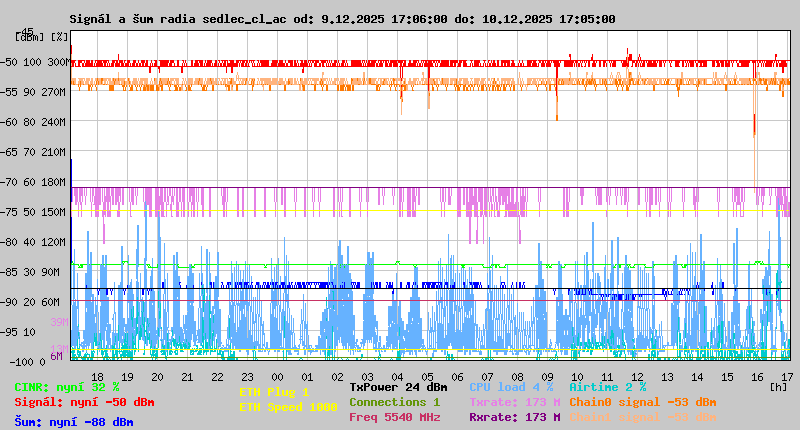The width and height of the screenshot is (800, 430).
Task: Click the red 'Signál: nyní -50 dBm' legend
Action: [x=84, y=402]
